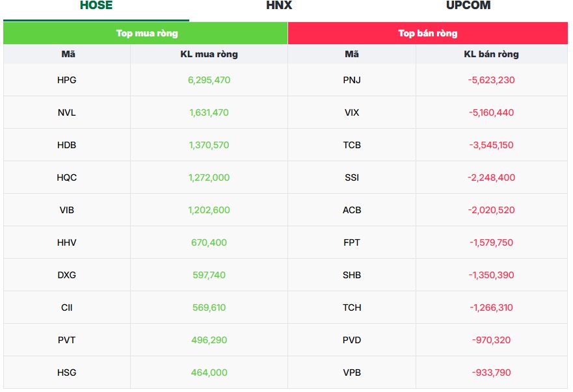Click the SSI ticker
Image resolution: width=573 pixels, height=392 pixels.
pos(352,177)
